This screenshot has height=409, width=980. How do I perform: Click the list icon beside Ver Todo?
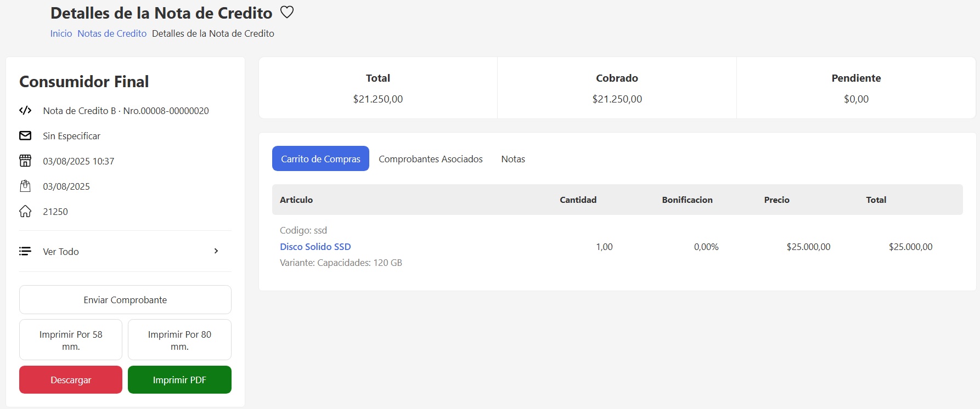(25, 251)
